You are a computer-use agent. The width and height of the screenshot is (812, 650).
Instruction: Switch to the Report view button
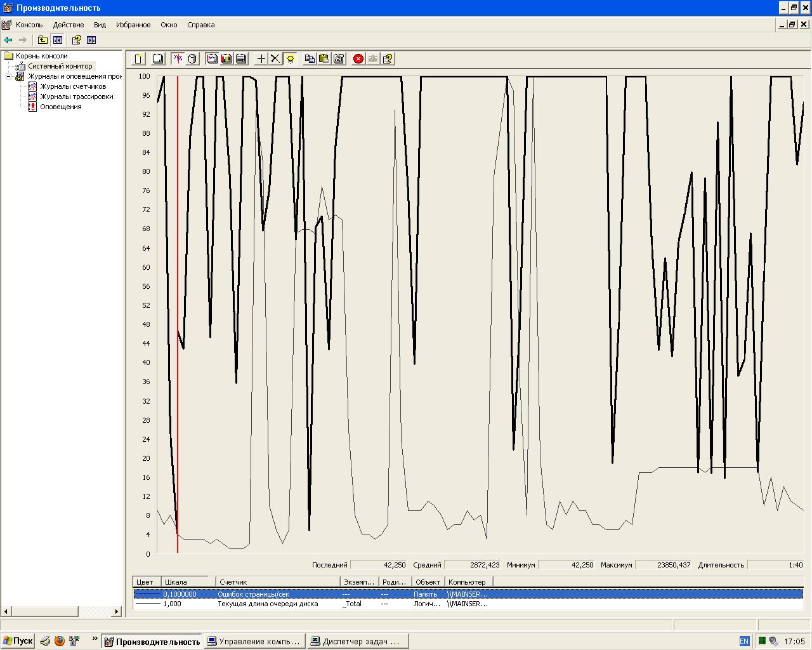coord(241,59)
